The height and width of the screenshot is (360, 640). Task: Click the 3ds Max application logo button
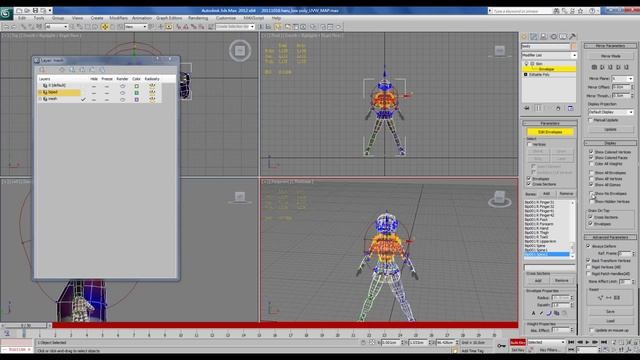coord(6,13)
